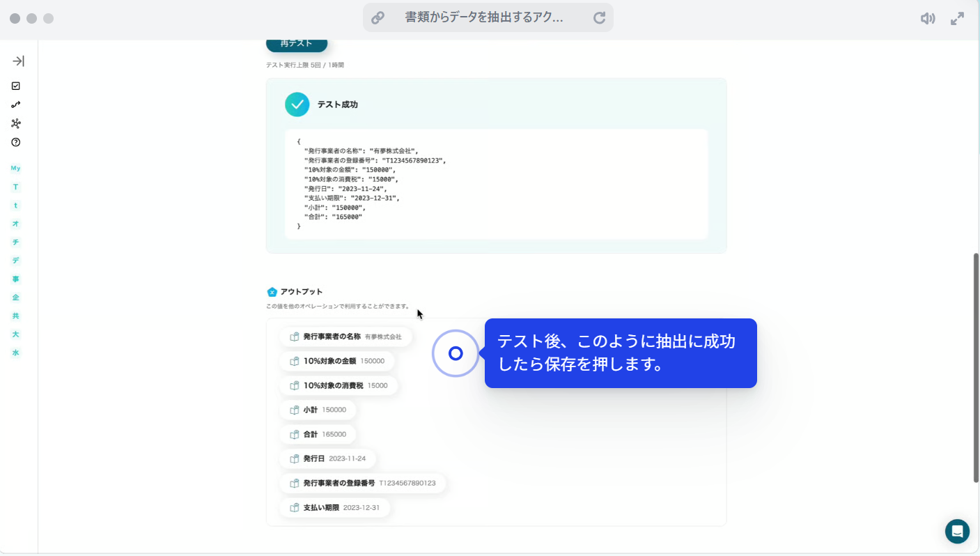Reload using the refresh icon in address bar
Viewport: 980px width, 556px height.
599,18
